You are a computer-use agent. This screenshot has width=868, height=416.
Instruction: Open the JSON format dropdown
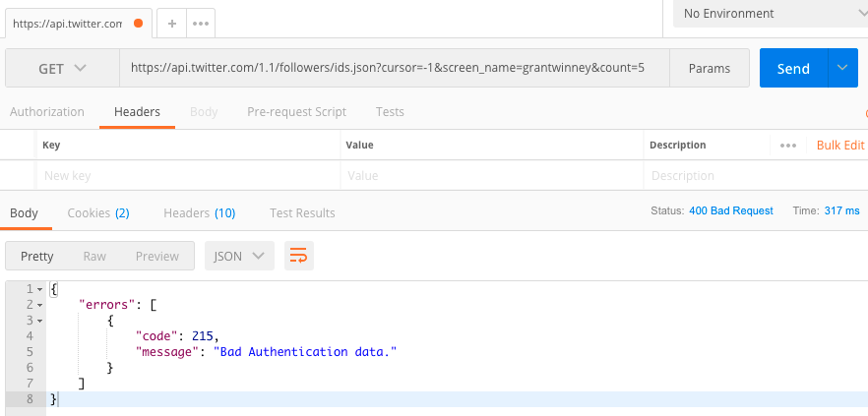point(239,256)
